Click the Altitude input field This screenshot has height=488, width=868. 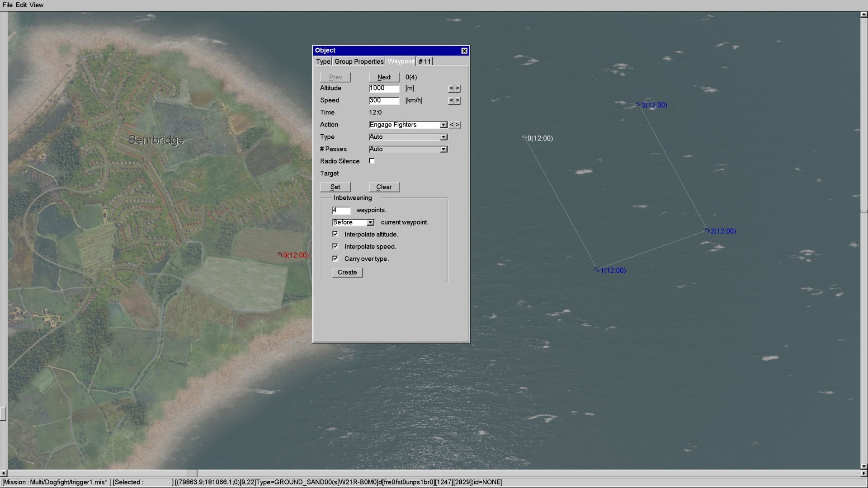click(x=383, y=89)
